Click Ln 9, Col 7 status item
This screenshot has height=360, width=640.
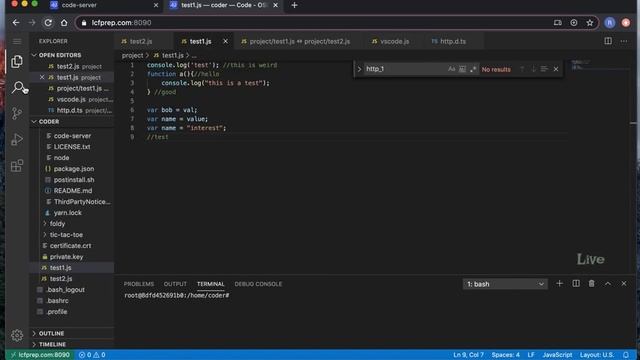pyautogui.click(x=468, y=355)
